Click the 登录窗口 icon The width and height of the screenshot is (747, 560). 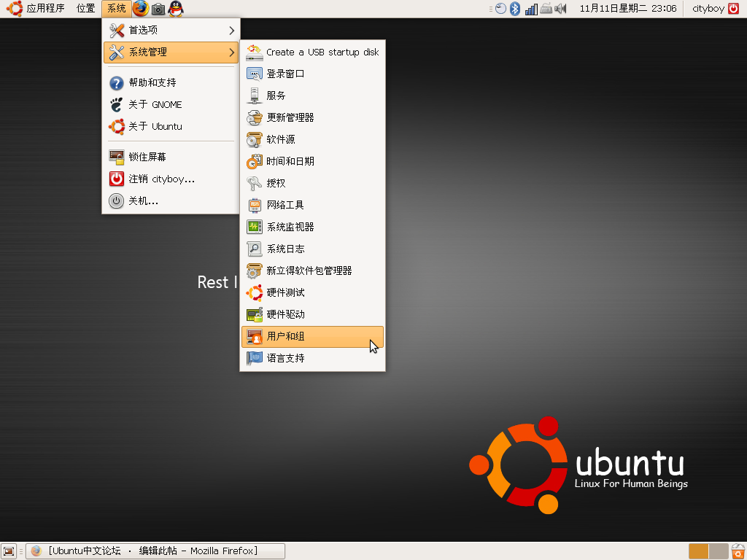pos(255,74)
